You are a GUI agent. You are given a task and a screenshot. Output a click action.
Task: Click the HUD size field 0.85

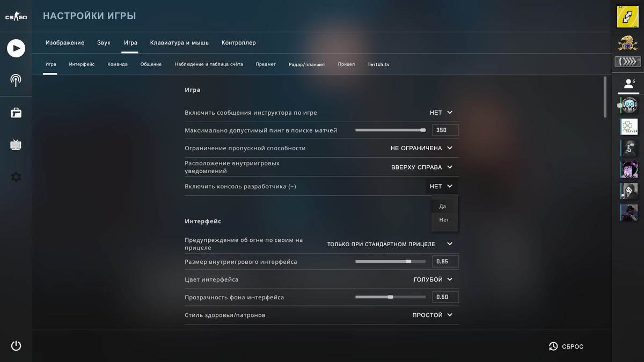pyautogui.click(x=445, y=262)
